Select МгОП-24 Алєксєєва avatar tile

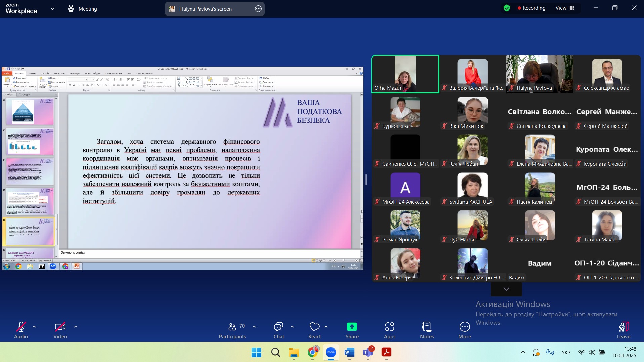(x=405, y=187)
